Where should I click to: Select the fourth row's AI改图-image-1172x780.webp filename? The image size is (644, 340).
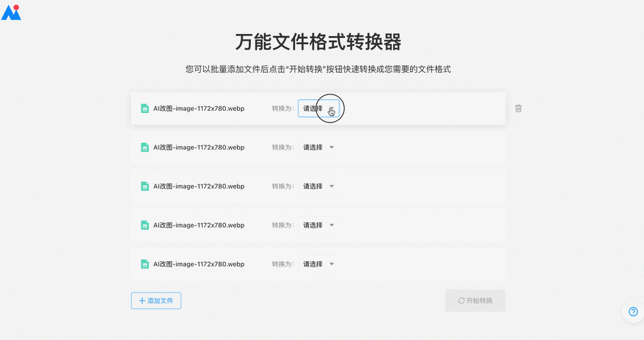point(199,225)
